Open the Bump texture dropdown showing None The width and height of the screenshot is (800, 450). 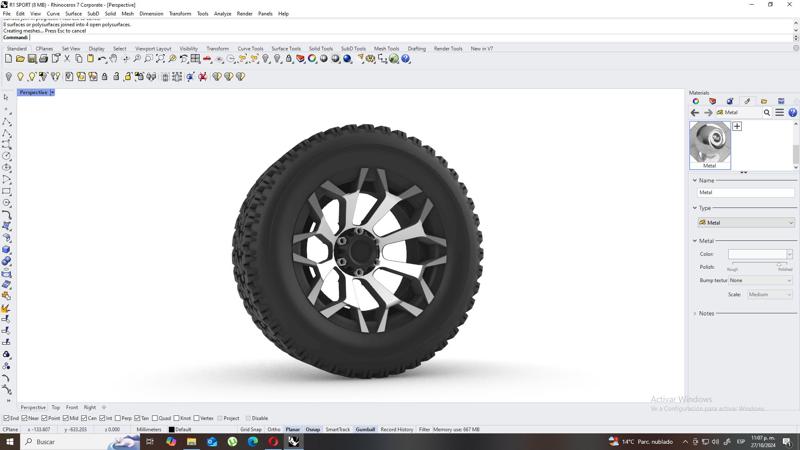[x=760, y=281]
